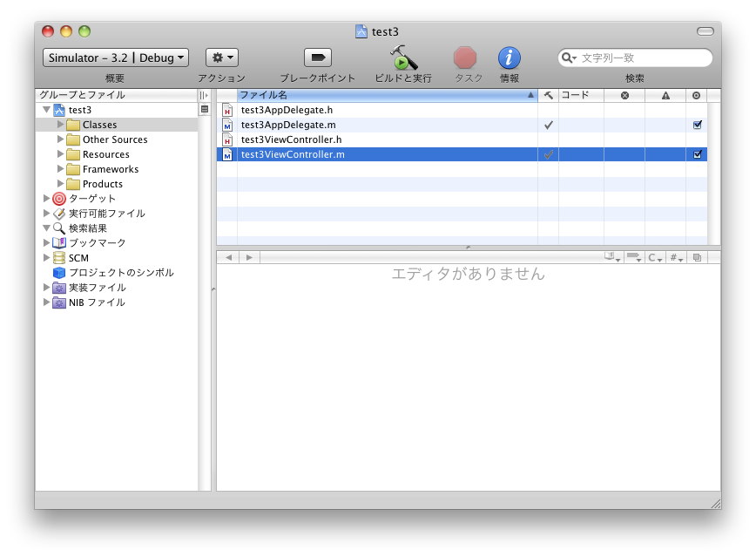Expand the Other Sources folder
Screen dimensions: 756x557
pos(61,139)
